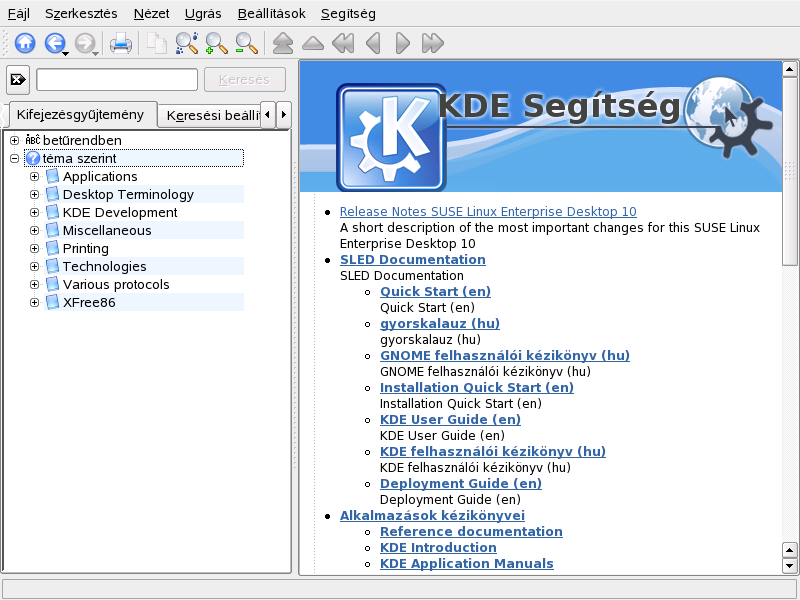800x600 pixels.
Task: Open the gyorskalauz (hu) link
Action: click(x=440, y=324)
